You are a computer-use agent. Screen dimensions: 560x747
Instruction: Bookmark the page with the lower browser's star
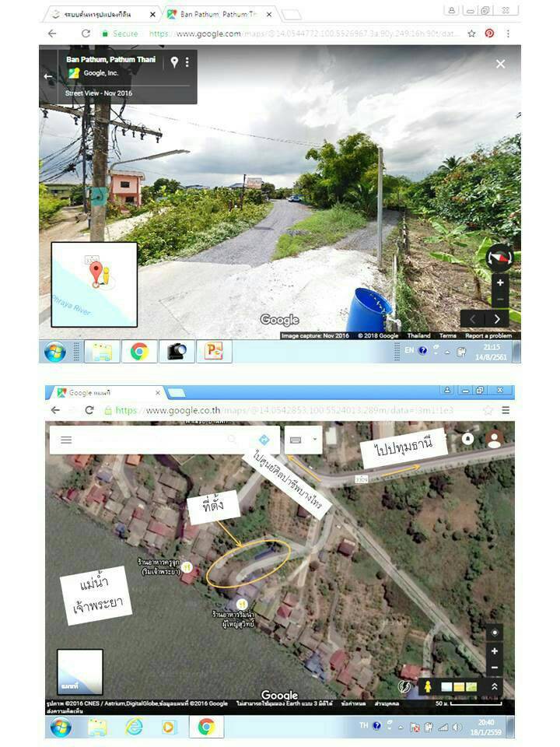pos(488,410)
